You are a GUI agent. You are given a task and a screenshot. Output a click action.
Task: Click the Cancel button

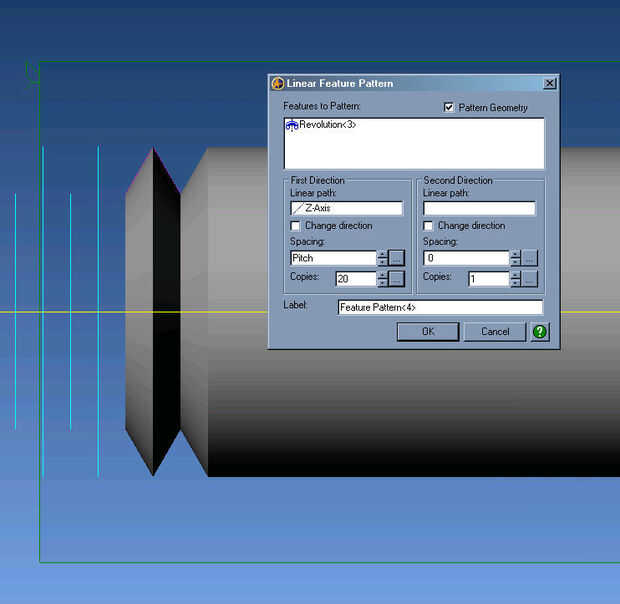pos(495,331)
